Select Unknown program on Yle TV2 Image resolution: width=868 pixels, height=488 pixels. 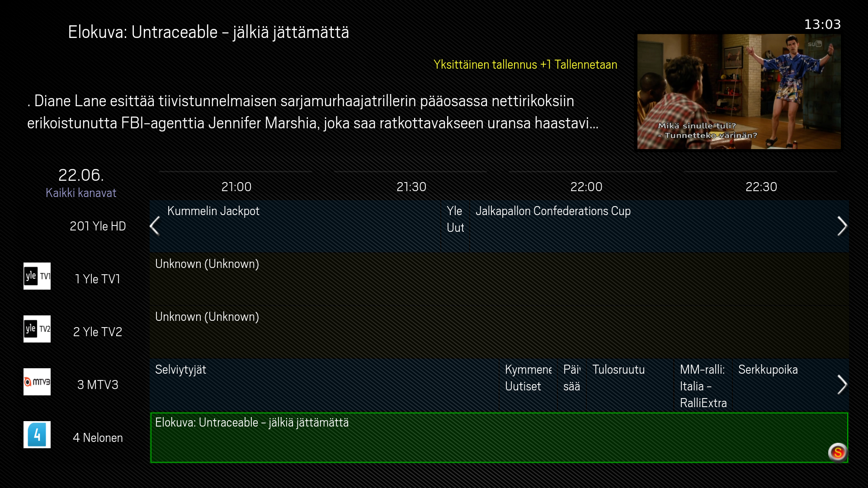click(x=499, y=332)
